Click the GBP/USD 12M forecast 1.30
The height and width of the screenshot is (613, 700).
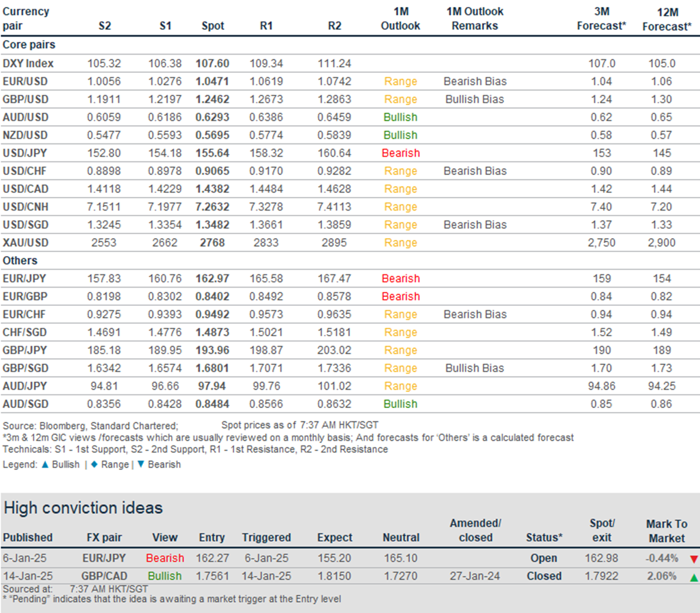point(662,99)
